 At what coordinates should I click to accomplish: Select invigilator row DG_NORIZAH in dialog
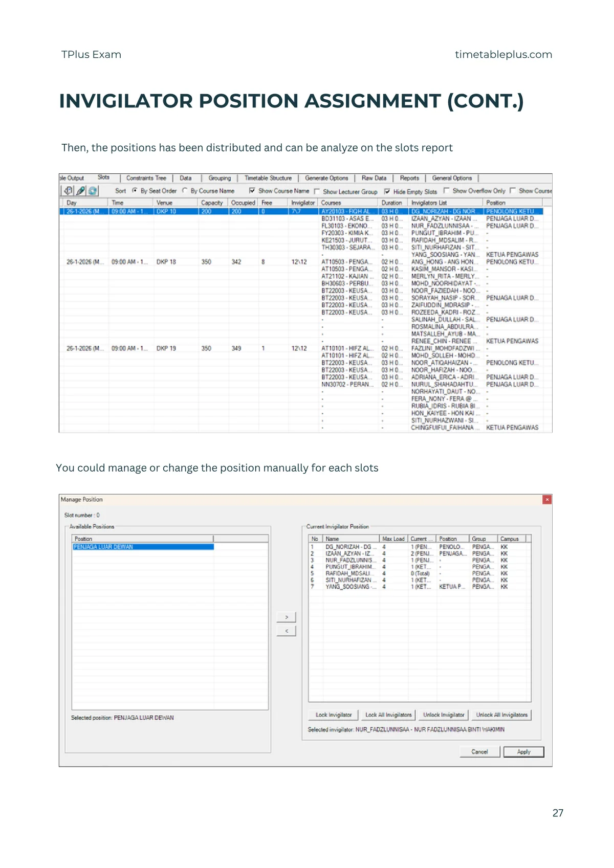(x=420, y=547)
